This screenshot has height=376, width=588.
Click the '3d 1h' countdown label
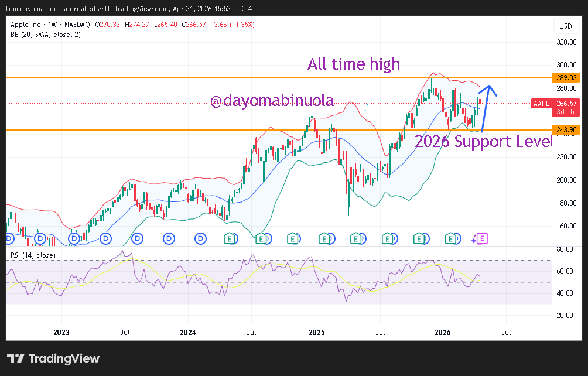[565, 112]
